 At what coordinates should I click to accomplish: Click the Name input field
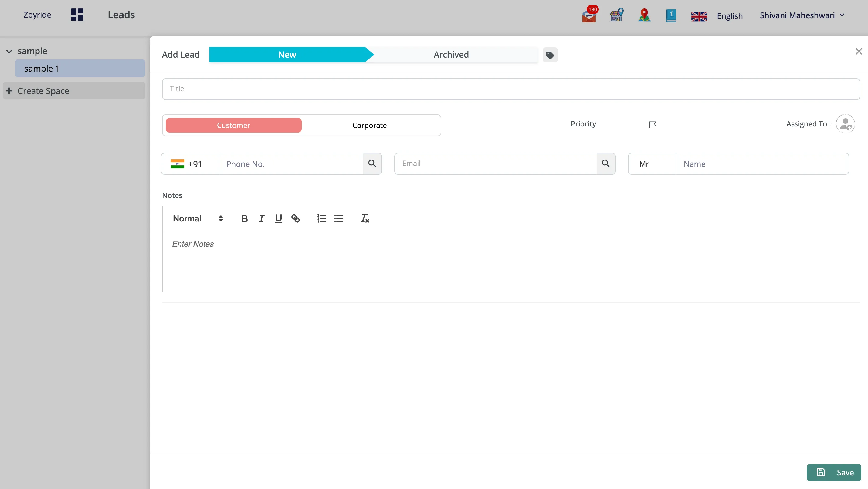(x=762, y=164)
